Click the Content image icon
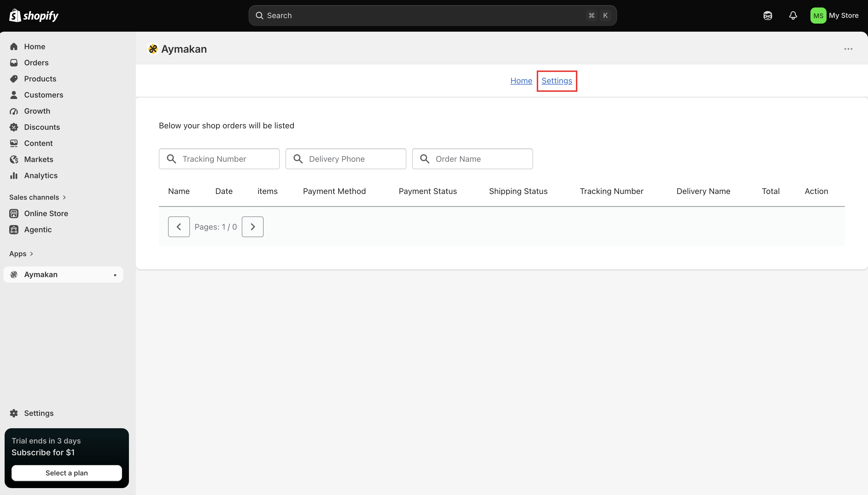The height and width of the screenshot is (495, 868). (x=14, y=143)
